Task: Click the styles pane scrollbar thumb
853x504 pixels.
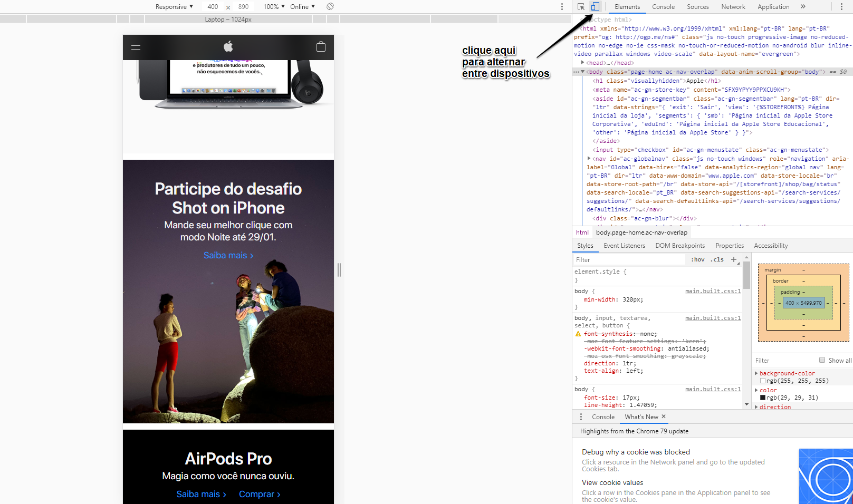Action: [x=746, y=275]
